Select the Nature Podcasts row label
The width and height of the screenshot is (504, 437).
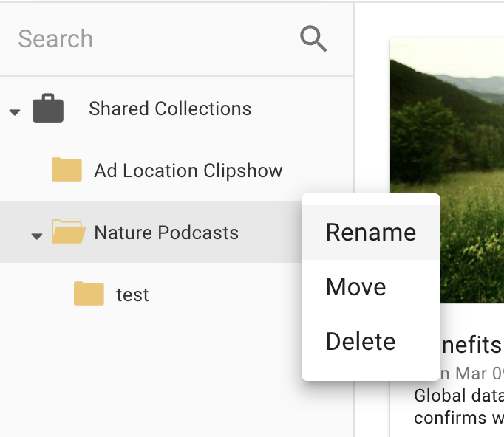[166, 233]
